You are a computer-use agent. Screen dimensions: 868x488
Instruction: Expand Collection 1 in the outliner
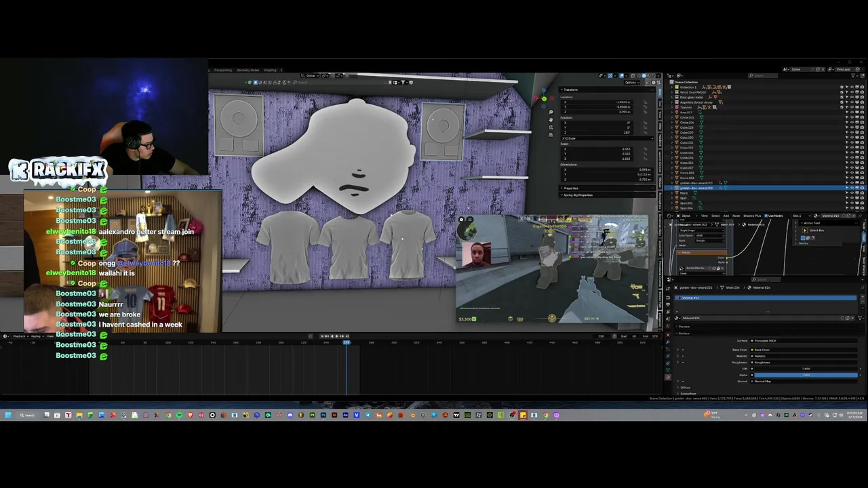click(x=672, y=87)
